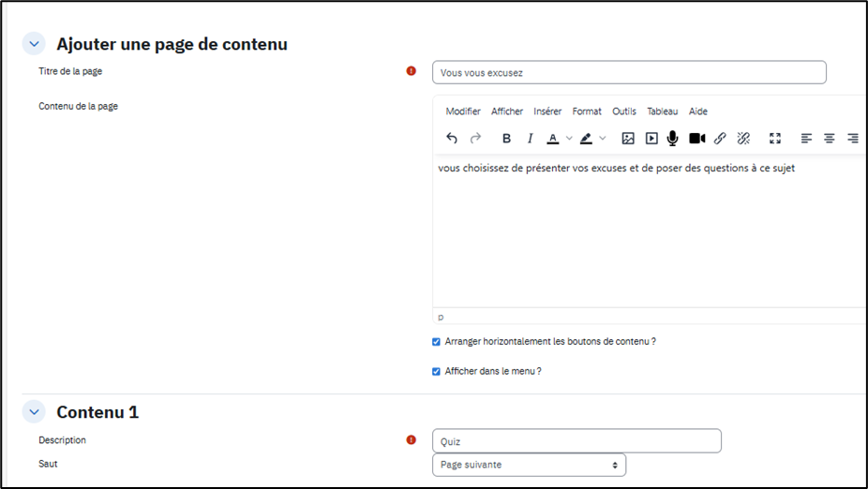The height and width of the screenshot is (489, 868).
Task: Start audio recording with the microphone icon
Action: (x=673, y=139)
